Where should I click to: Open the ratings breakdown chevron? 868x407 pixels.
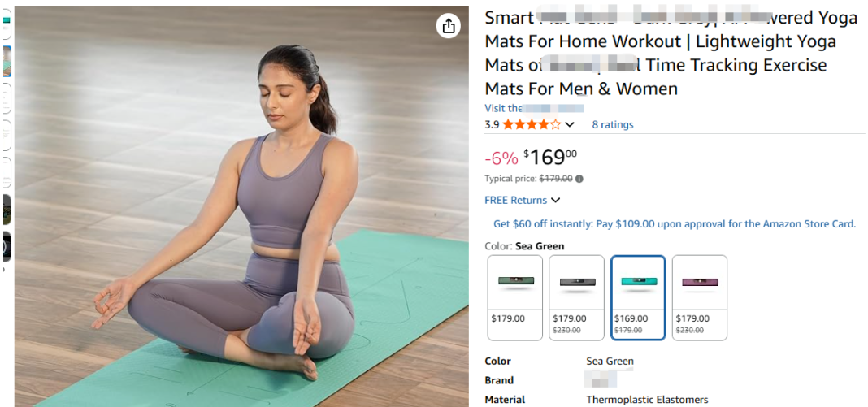tap(570, 124)
